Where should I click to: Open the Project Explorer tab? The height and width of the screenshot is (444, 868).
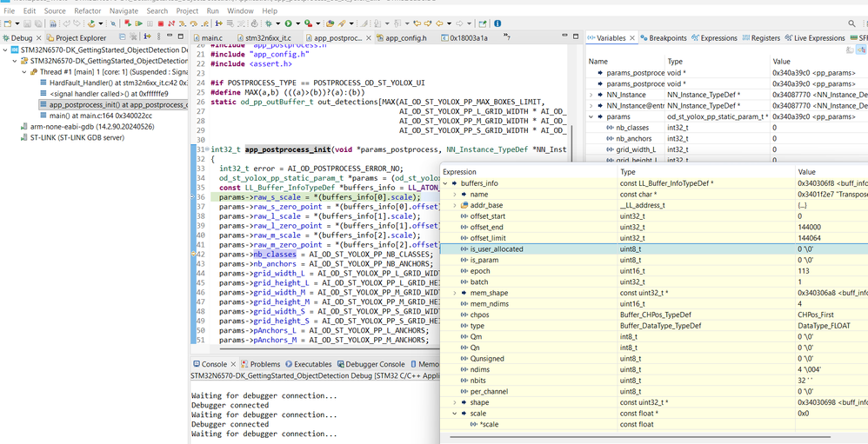coord(79,38)
